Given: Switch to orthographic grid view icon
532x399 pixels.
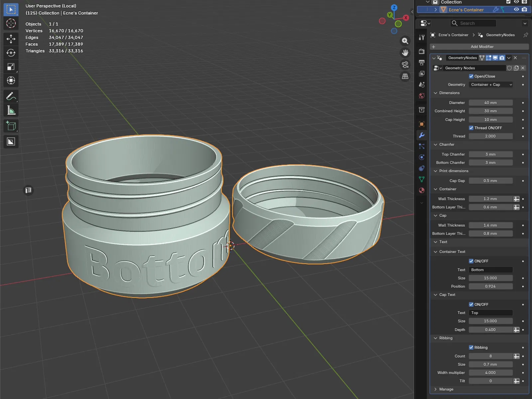Looking at the screenshot, I should pyautogui.click(x=405, y=76).
